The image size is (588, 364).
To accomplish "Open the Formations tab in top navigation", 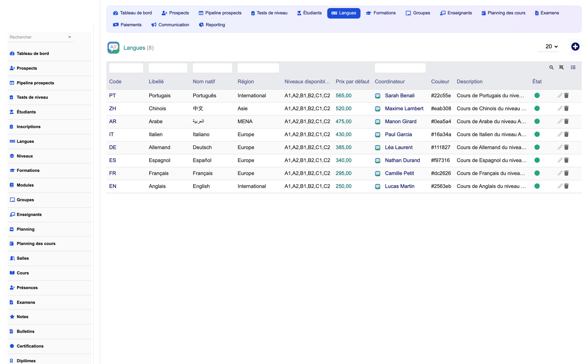I will (x=381, y=13).
